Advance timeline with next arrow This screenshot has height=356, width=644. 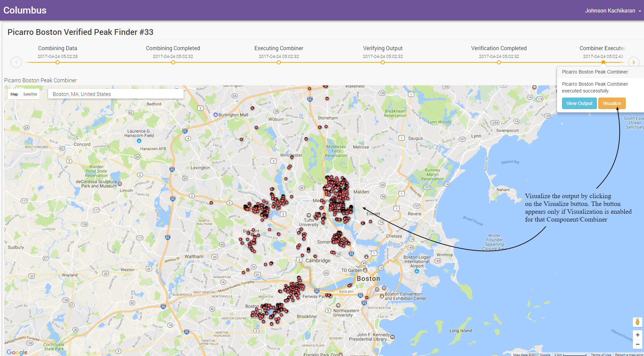(634, 62)
